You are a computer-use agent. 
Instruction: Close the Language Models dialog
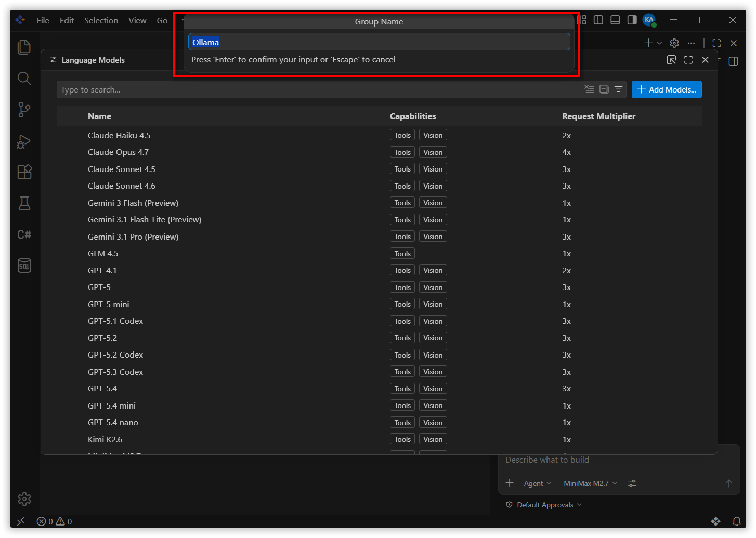tap(705, 60)
